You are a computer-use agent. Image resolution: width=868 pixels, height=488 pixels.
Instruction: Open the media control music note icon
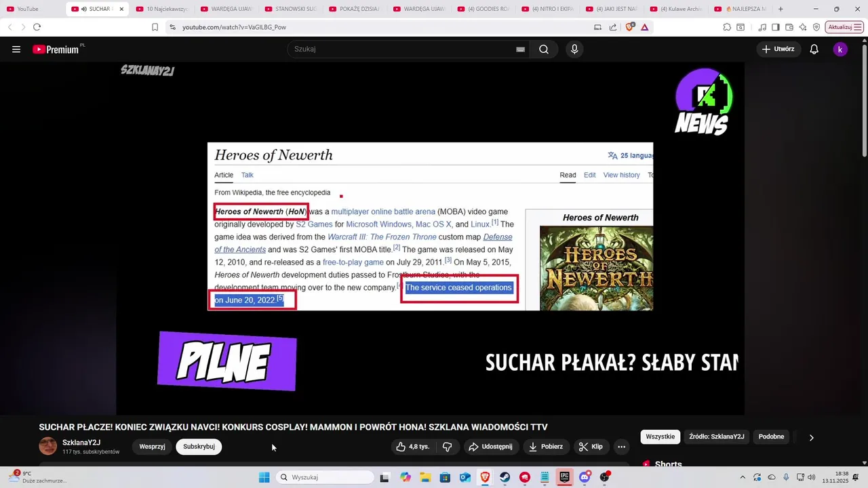point(762,27)
